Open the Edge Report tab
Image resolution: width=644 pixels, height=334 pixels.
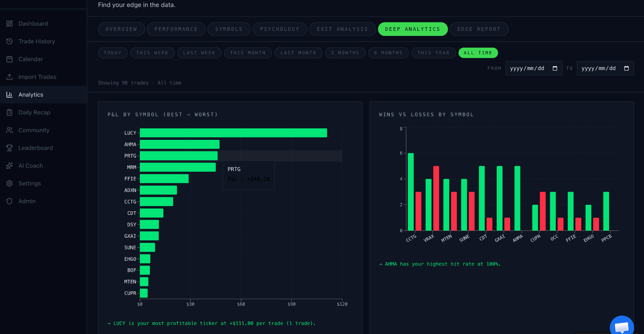(x=479, y=29)
